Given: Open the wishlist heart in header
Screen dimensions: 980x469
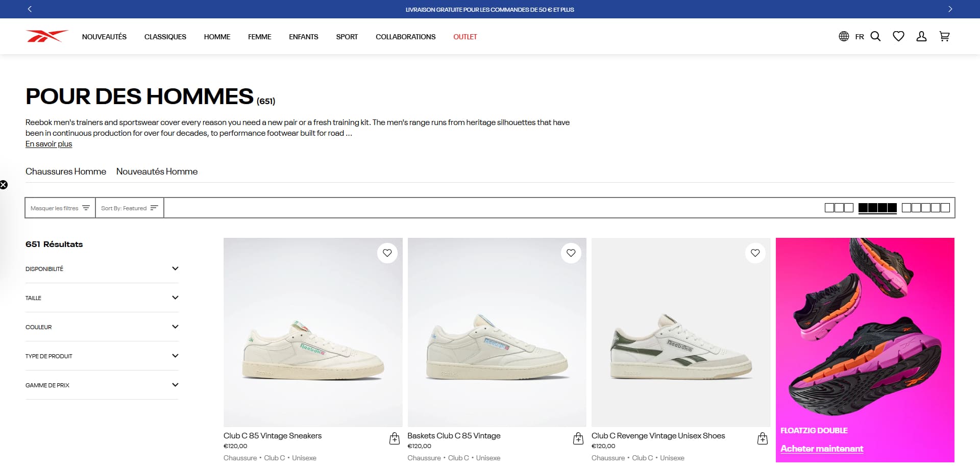Looking at the screenshot, I should pyautogui.click(x=898, y=36).
